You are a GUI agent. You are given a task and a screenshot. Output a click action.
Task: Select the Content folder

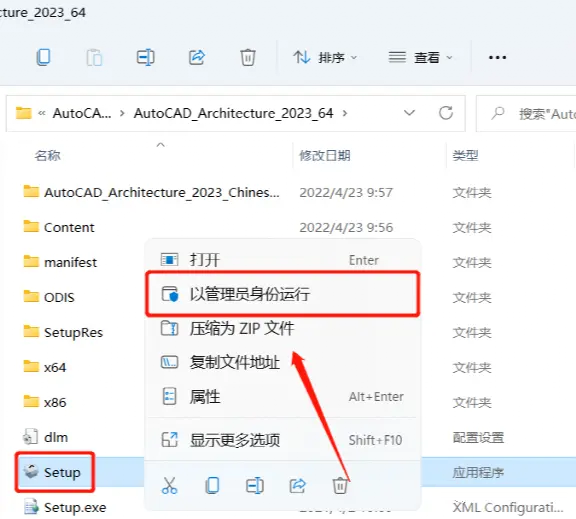[x=69, y=228]
